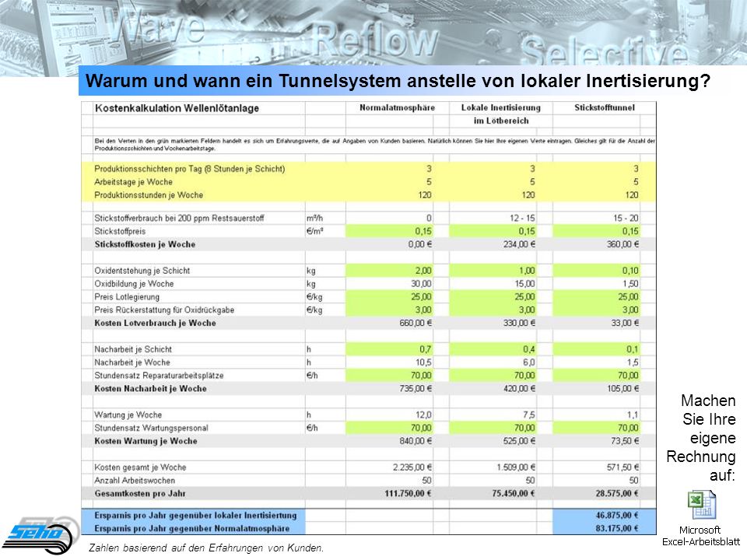Select the '105,00 €' rework cost cell
This screenshot has width=747, height=560.
click(x=622, y=389)
